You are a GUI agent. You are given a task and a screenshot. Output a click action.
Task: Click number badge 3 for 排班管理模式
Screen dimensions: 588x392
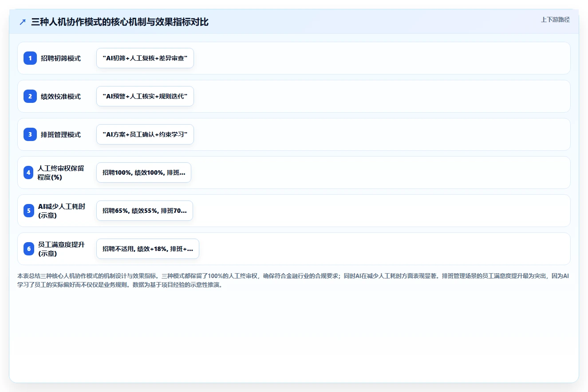pos(30,134)
